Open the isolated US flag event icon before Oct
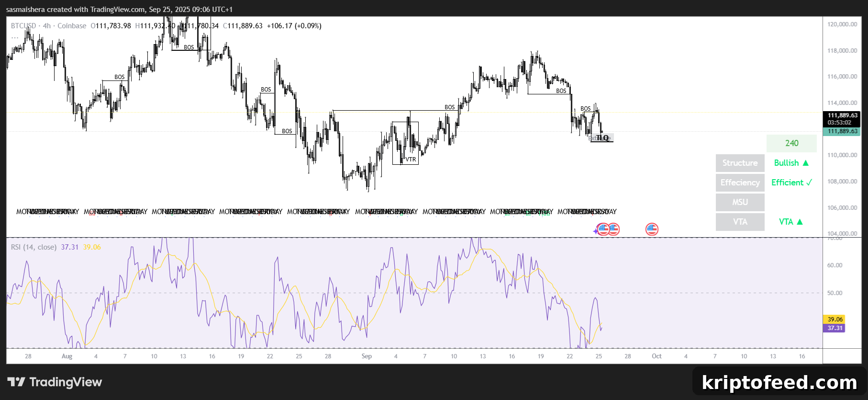Screen dimensions: 868x400 pyautogui.click(x=652, y=229)
